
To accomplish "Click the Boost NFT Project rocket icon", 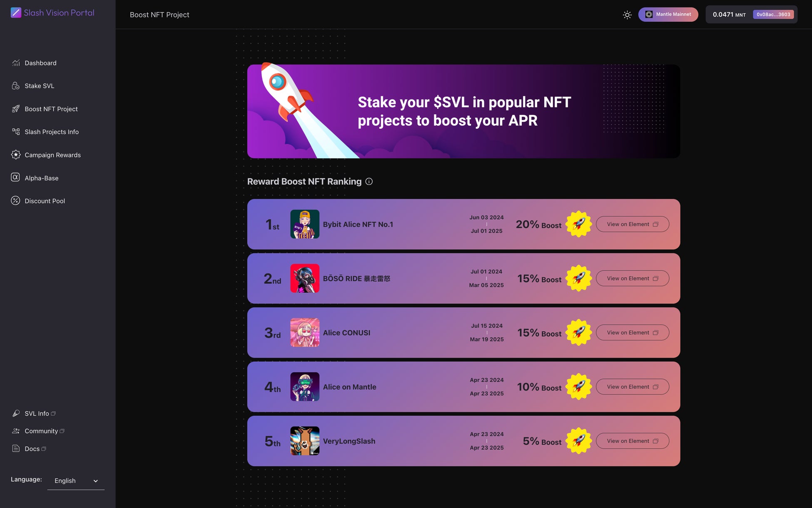I will pyautogui.click(x=16, y=109).
